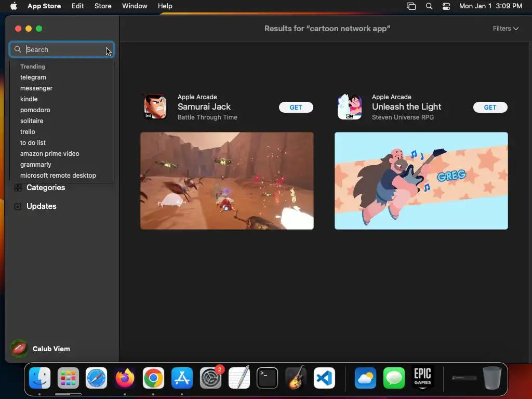Open the Unleash the Light title link

(x=406, y=107)
